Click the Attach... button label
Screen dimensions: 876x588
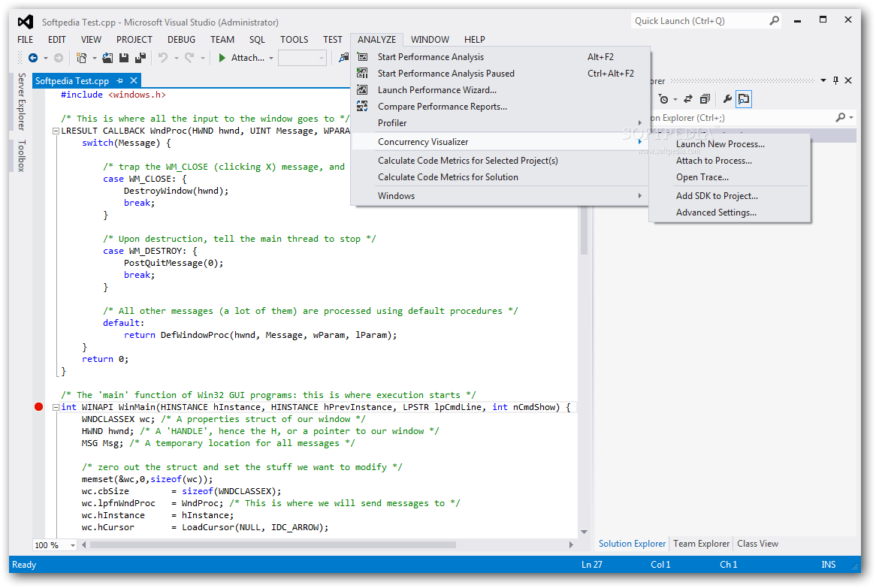[247, 58]
